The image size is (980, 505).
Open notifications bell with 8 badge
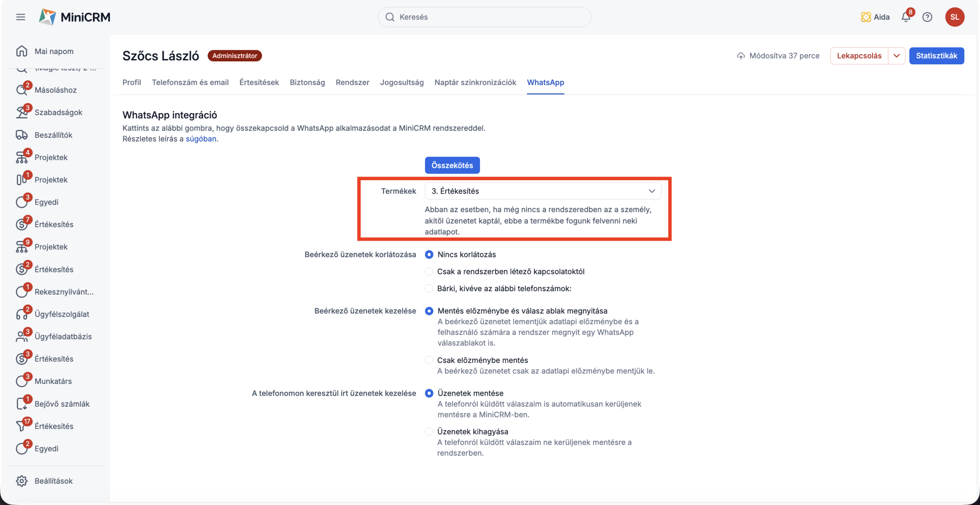click(x=906, y=16)
